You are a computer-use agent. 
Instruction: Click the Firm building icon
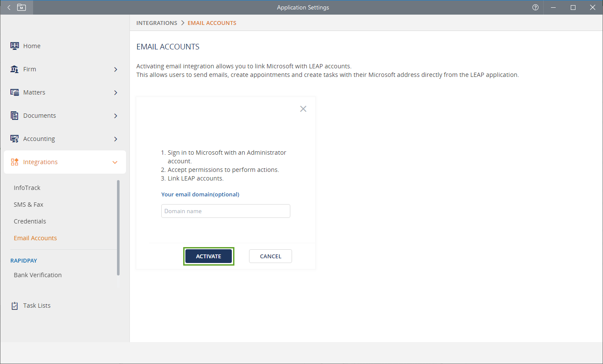(15, 69)
